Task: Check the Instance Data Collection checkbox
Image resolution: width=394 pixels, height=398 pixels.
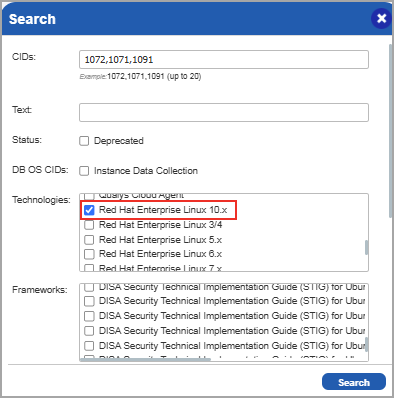Action: click(84, 171)
